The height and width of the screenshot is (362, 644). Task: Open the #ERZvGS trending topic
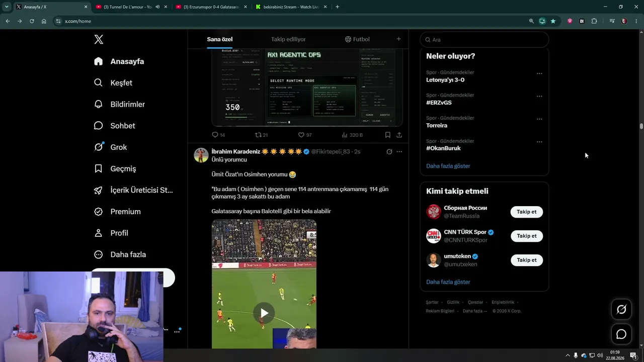439,103
